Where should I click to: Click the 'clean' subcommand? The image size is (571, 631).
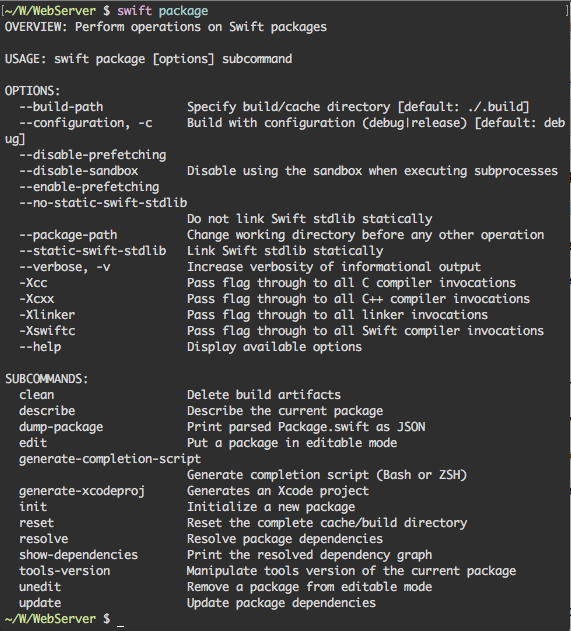pos(37,395)
